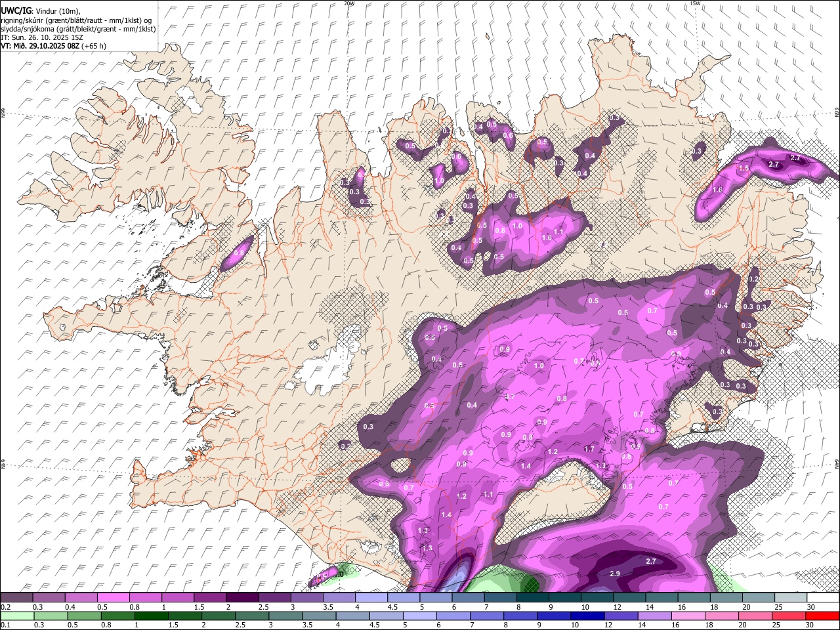
Task: Click the 'UWC/IG' title text
Action: [x=16, y=10]
